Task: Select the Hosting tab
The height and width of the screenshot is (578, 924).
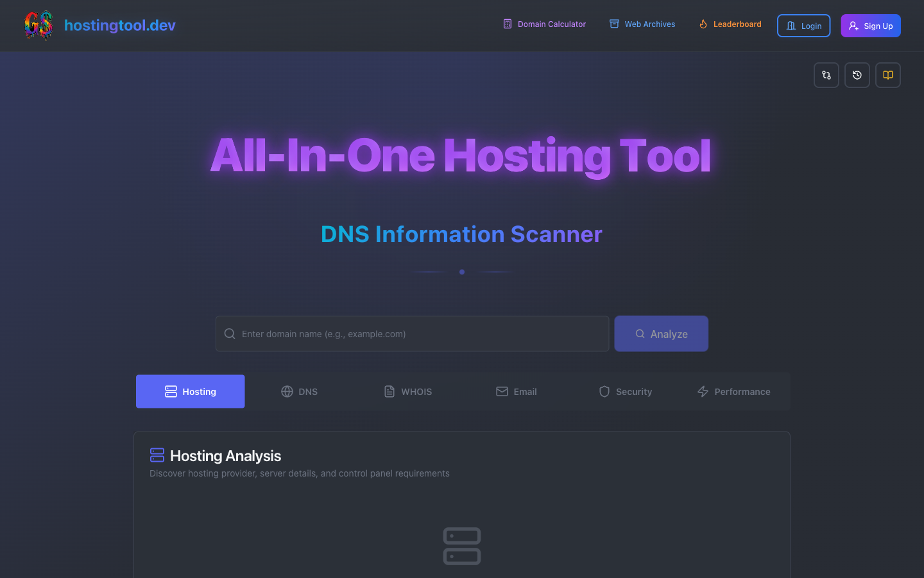Action: (x=191, y=392)
